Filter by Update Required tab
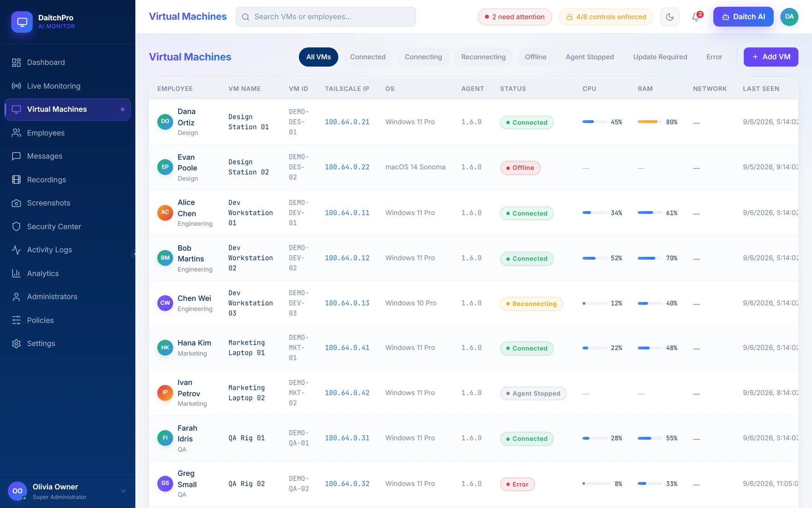The width and height of the screenshot is (812, 508). tap(660, 57)
